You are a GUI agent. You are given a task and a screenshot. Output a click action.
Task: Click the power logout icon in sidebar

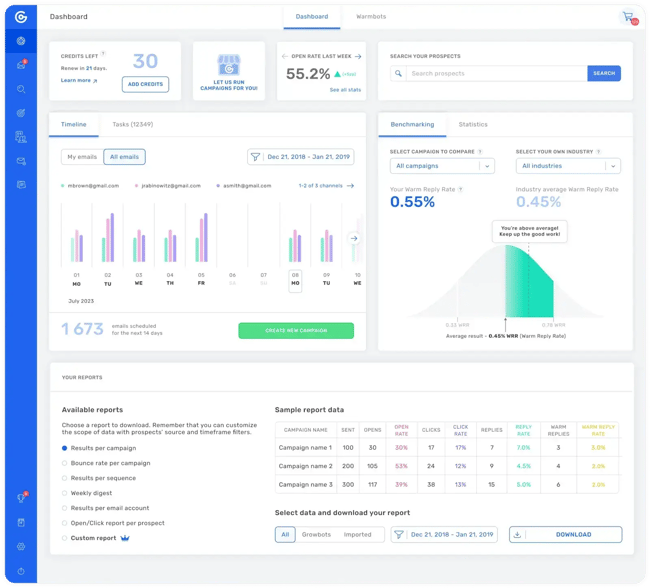[21, 571]
